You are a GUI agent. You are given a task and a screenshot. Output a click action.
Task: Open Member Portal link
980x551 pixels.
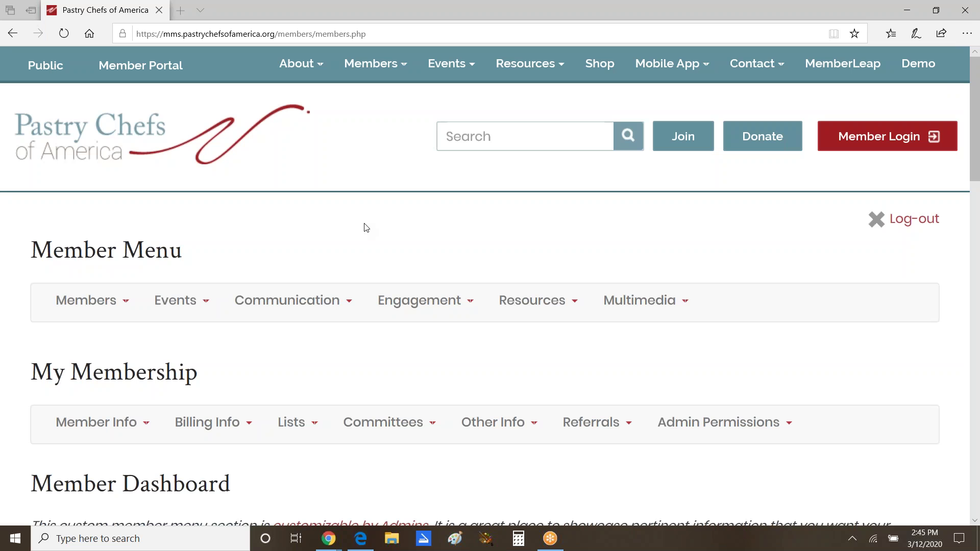point(140,65)
